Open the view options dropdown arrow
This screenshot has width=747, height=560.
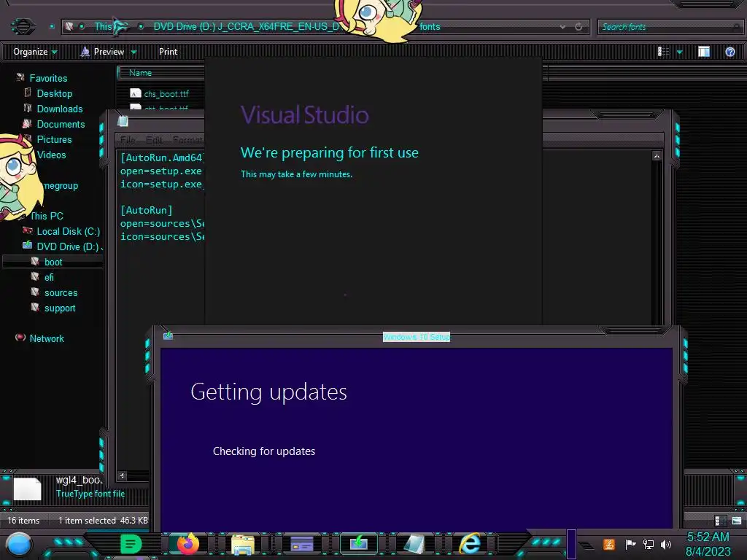(679, 52)
